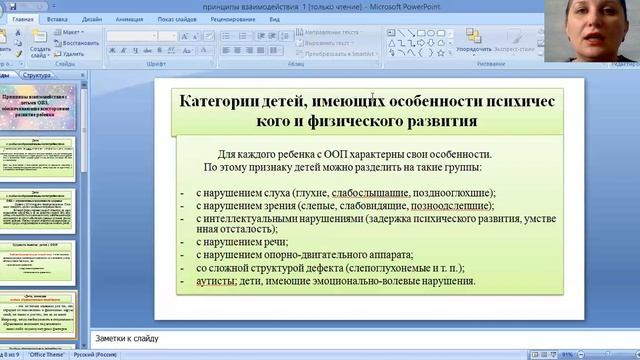
Task: Open the Рецензирование tab
Action: pos(233,19)
